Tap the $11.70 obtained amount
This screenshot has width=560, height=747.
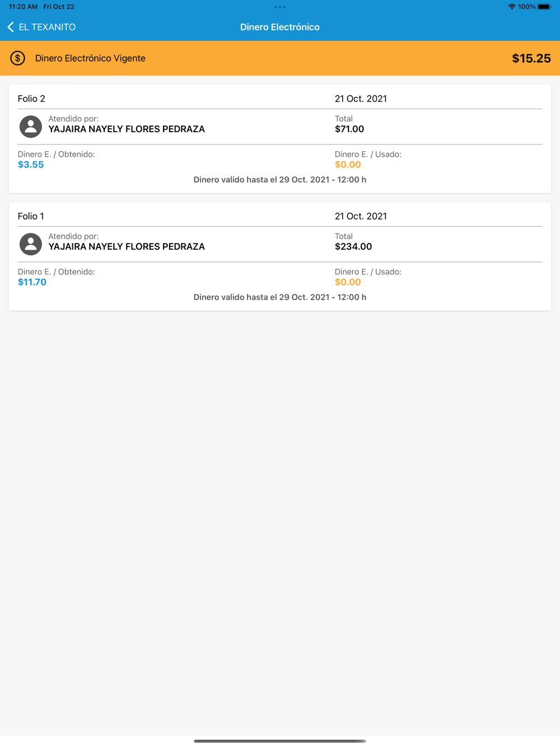point(32,282)
